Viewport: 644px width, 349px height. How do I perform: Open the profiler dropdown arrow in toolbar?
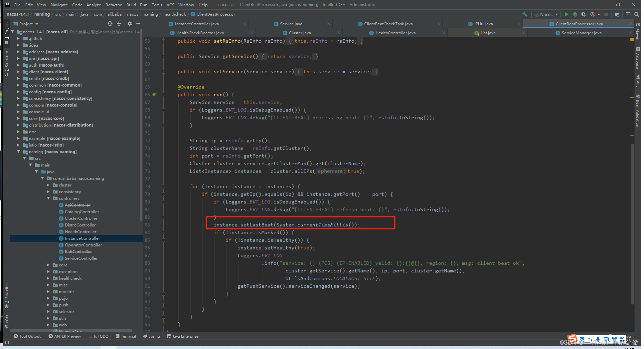tap(599, 15)
